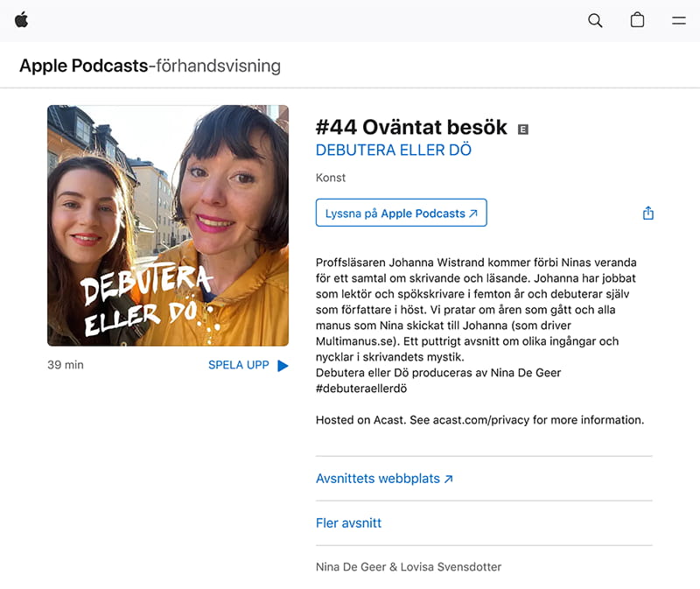Click the 39 min duration text

(x=66, y=365)
